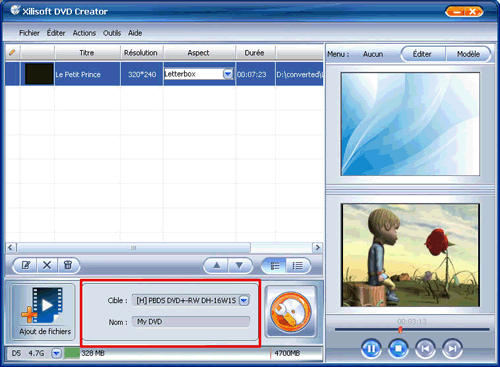Open the D5 4.7G disc size dropdown
Image resolution: width=500 pixels, height=367 pixels.
coord(56,353)
